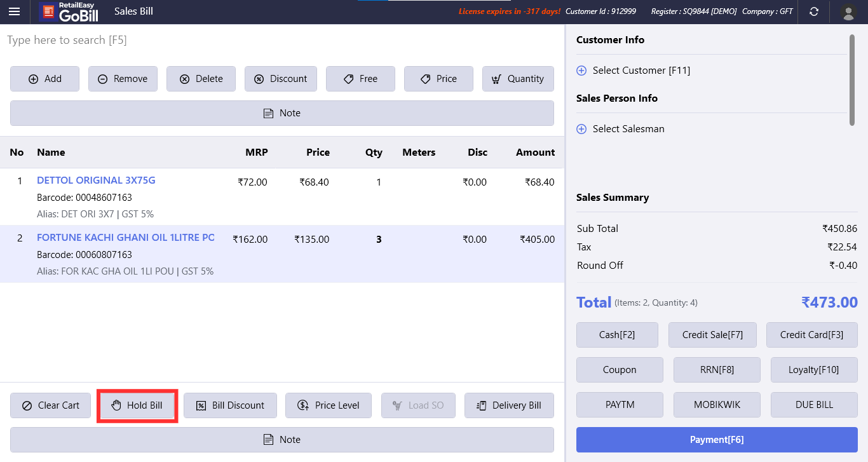The height and width of the screenshot is (462, 868).
Task: Click the Sales Bill page title
Action: (x=133, y=11)
